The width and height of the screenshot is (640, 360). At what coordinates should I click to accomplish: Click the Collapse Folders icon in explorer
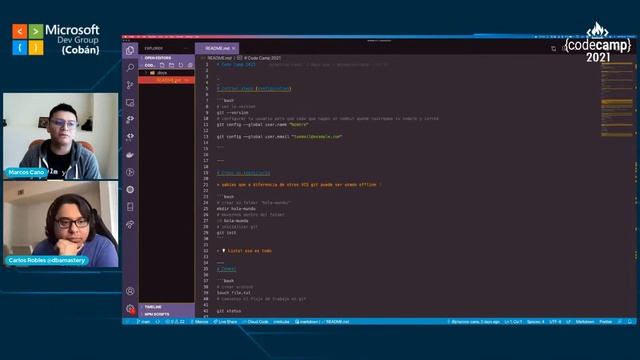point(190,65)
